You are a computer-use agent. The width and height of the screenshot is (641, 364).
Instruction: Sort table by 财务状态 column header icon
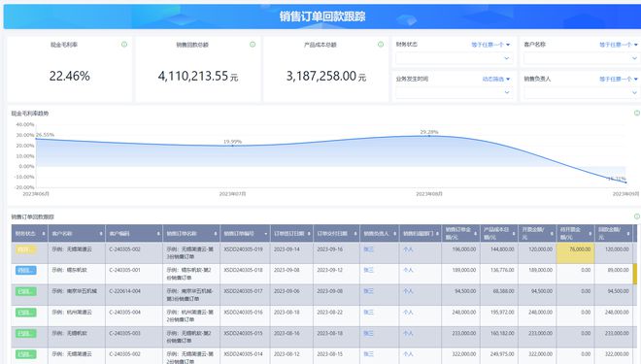point(44,234)
